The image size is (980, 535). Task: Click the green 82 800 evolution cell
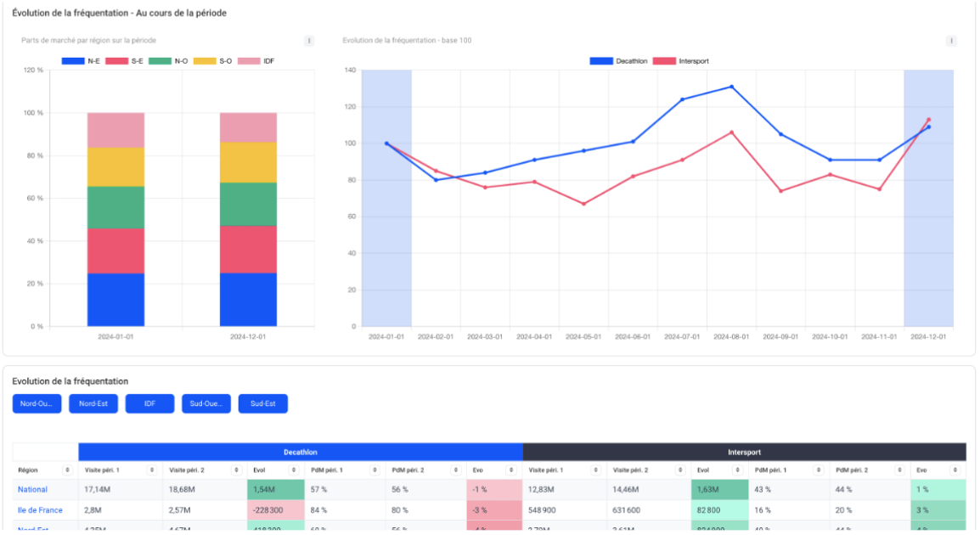[720, 510]
